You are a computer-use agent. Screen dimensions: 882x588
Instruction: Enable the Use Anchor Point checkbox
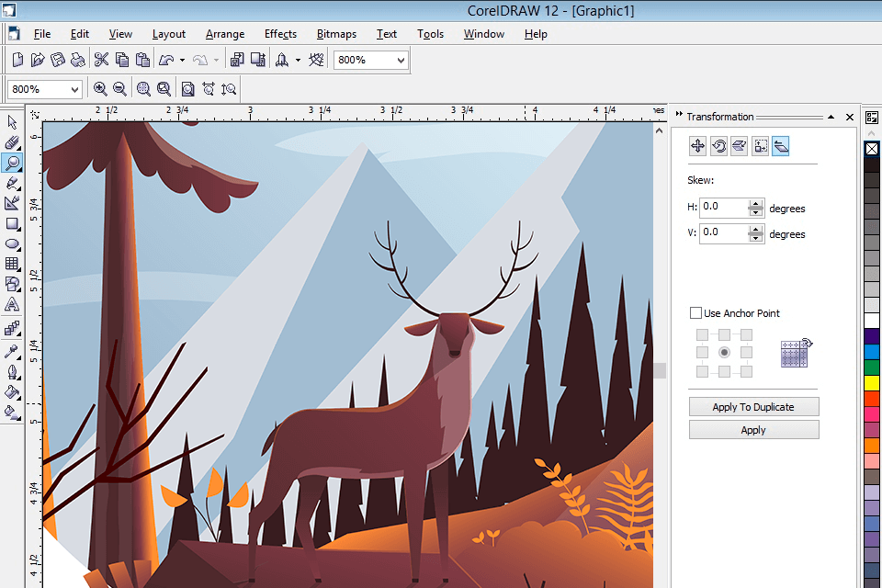coord(696,312)
